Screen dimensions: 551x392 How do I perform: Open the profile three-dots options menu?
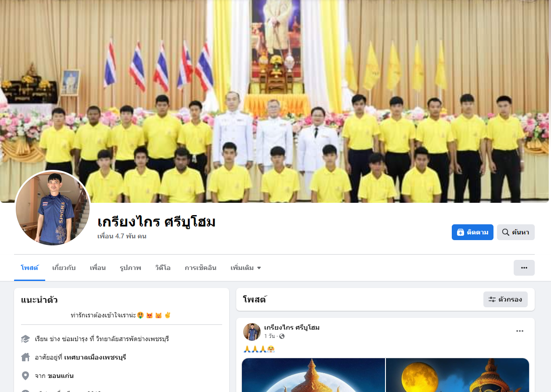pos(524,268)
